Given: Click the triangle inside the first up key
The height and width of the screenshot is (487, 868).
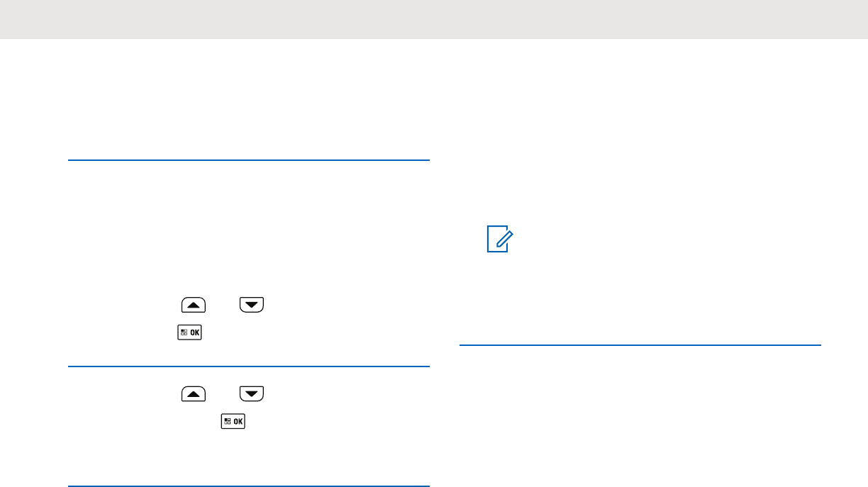Looking at the screenshot, I should click(x=194, y=306).
